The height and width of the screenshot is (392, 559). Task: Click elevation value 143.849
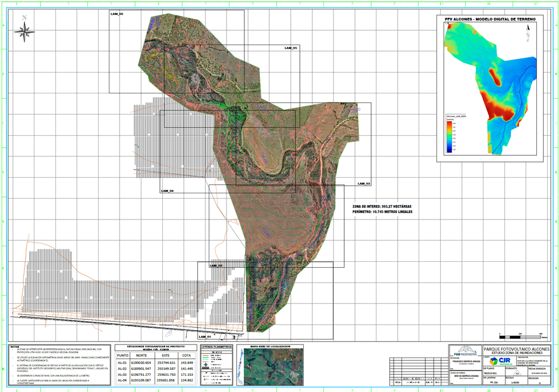187,363
